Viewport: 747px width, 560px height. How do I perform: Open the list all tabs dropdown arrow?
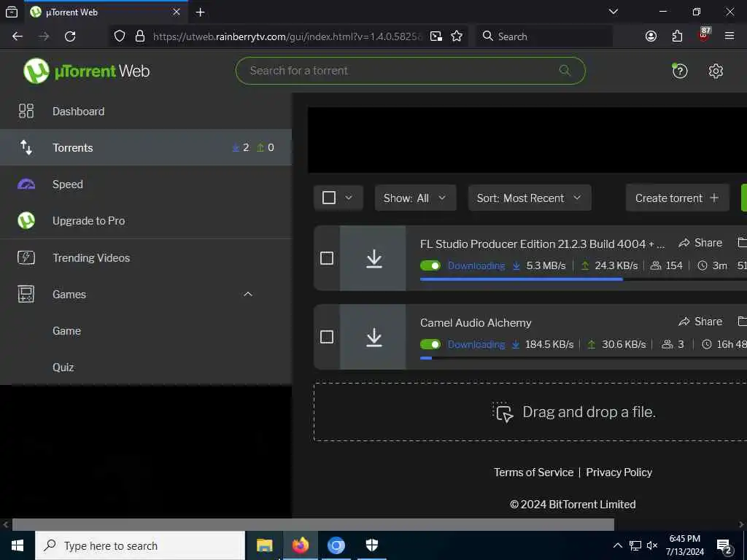[x=614, y=12]
